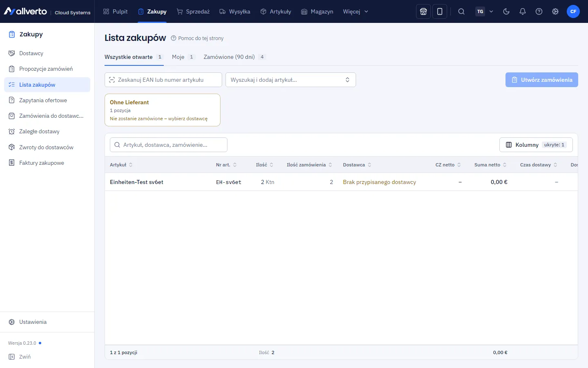Open settings gear icon in top bar

point(555,11)
